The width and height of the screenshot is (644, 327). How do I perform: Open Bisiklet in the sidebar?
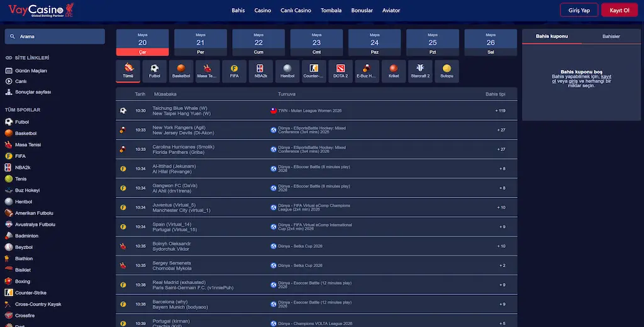23,270
